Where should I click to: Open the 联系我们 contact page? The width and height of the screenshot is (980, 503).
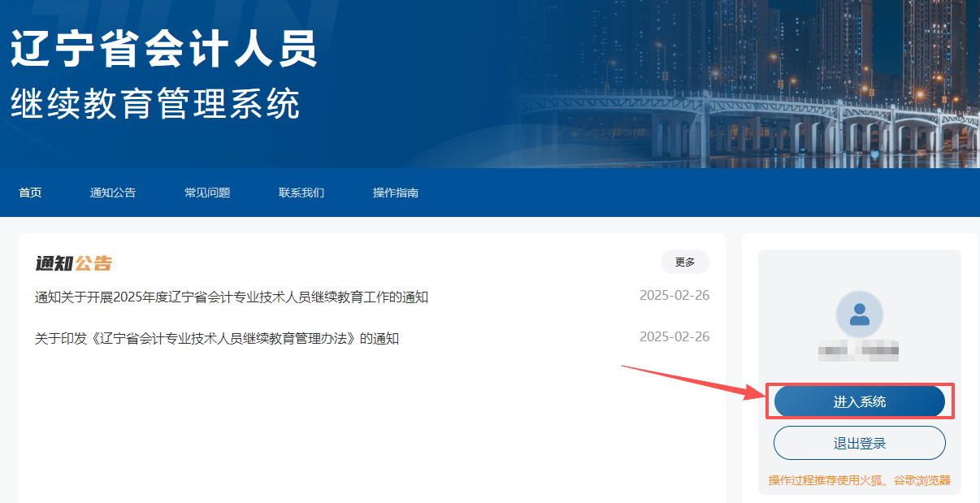click(x=300, y=193)
